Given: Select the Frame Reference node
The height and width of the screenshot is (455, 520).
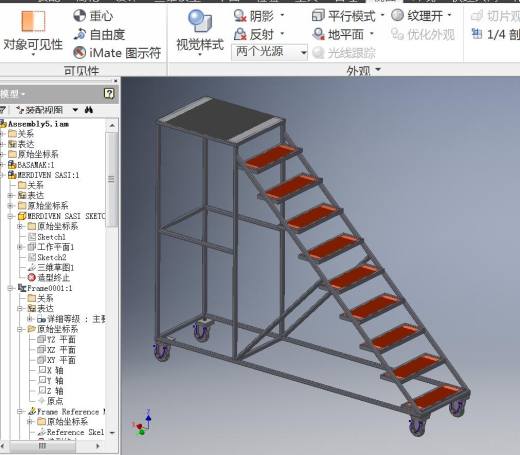Looking at the screenshot, I should [x=71, y=412].
